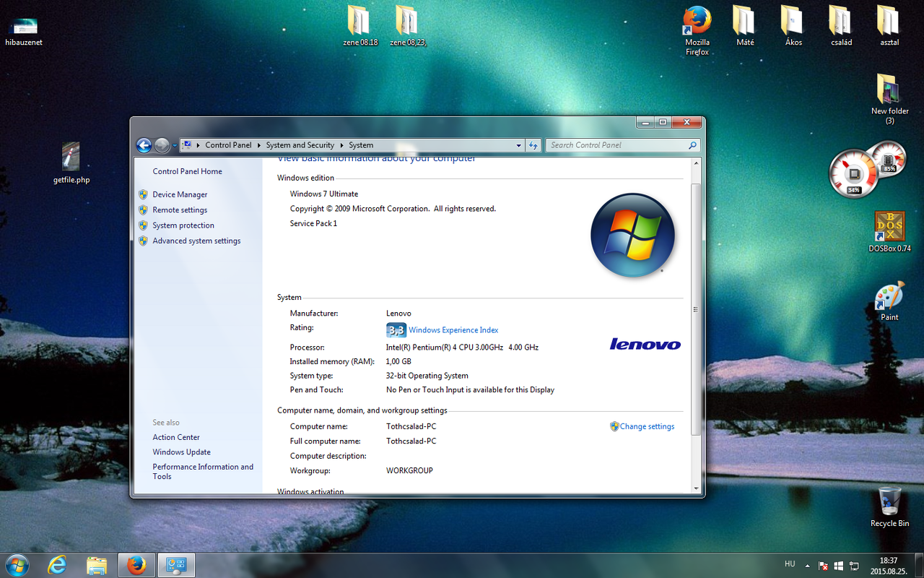Click the Forward arrow navigation button

(x=162, y=145)
